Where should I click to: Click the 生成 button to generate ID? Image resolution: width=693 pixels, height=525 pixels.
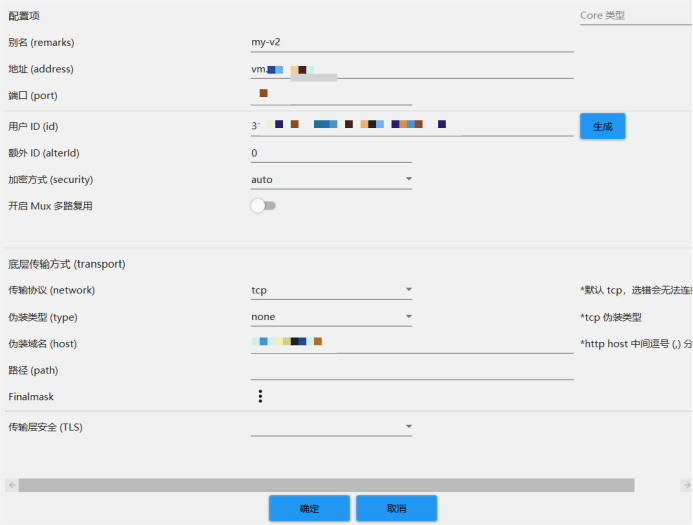click(602, 126)
